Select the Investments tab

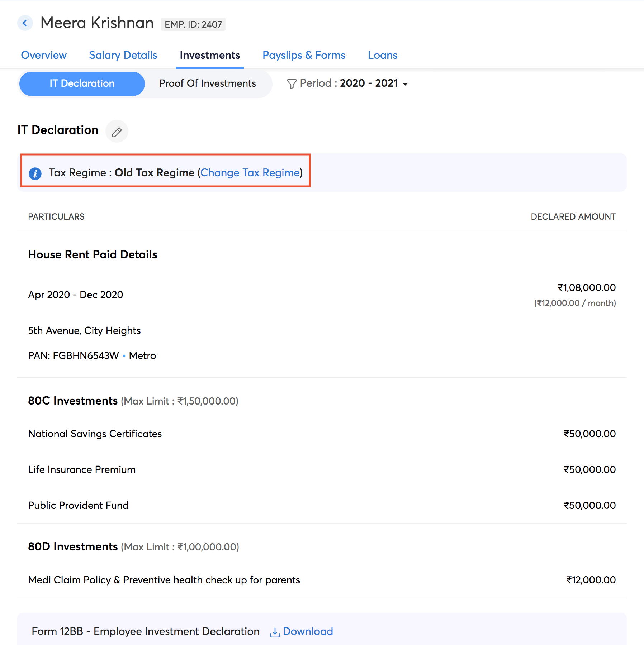210,55
